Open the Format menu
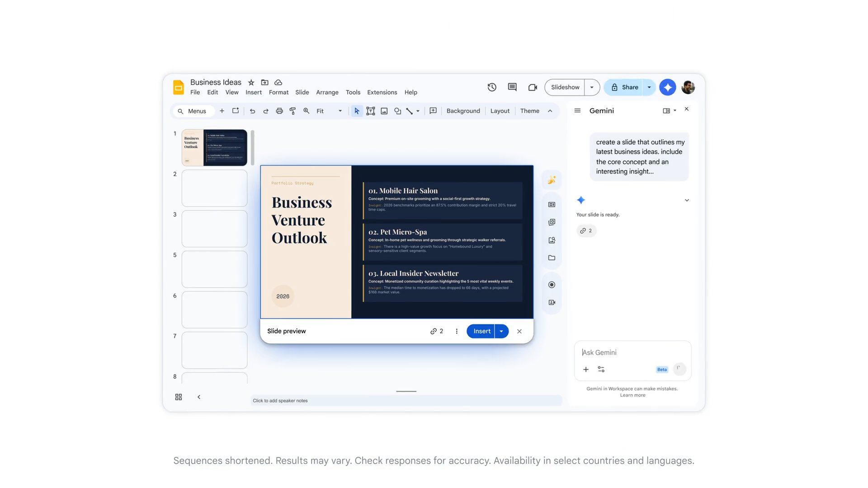This screenshot has width=868, height=488. click(x=278, y=92)
